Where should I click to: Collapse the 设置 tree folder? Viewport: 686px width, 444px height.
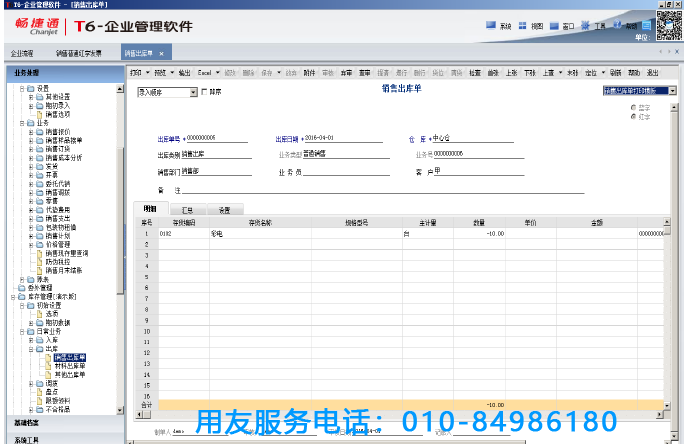pos(22,88)
